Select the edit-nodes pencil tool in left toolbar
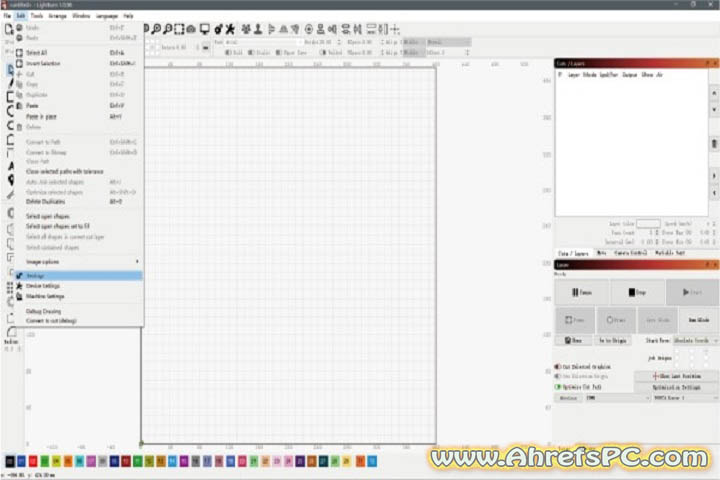 11,83
